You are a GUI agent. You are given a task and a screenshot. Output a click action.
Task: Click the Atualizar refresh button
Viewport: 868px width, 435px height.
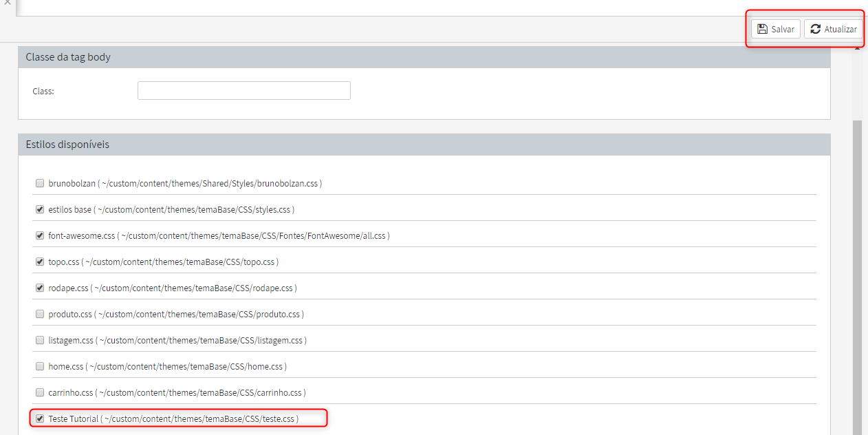pyautogui.click(x=833, y=29)
